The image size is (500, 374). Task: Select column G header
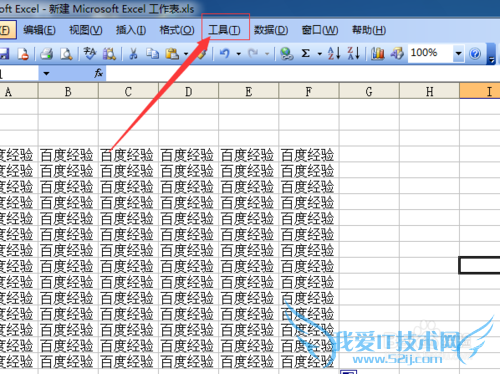(x=369, y=91)
